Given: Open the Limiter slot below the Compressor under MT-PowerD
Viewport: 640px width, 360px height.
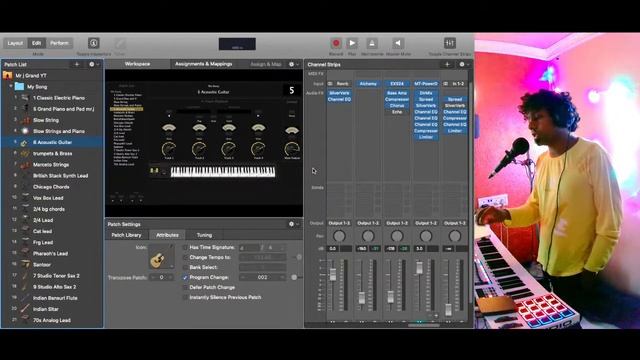Looking at the screenshot, I should coord(426,137).
